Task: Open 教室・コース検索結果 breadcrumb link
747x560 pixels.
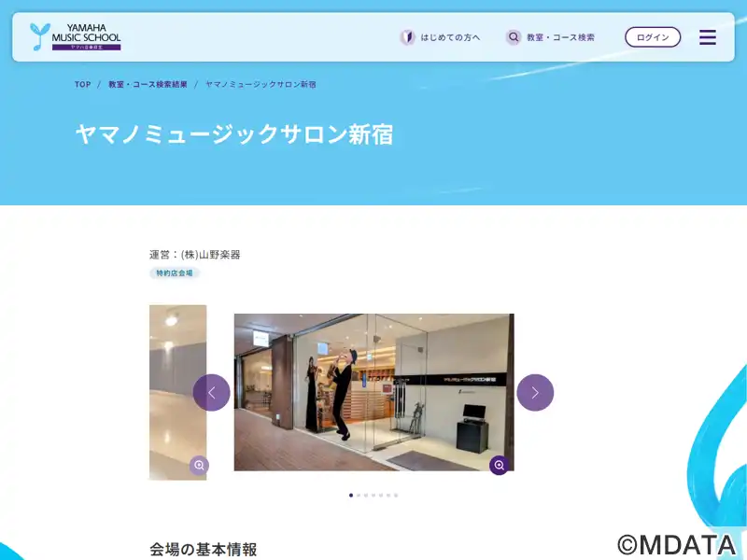Action: pyautogui.click(x=148, y=84)
